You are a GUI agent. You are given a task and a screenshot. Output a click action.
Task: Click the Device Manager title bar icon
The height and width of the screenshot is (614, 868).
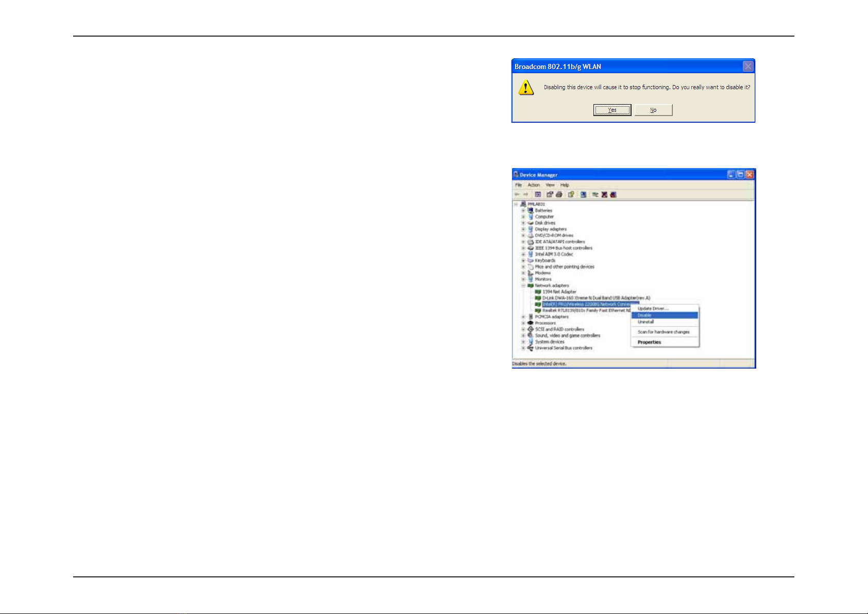516,174
